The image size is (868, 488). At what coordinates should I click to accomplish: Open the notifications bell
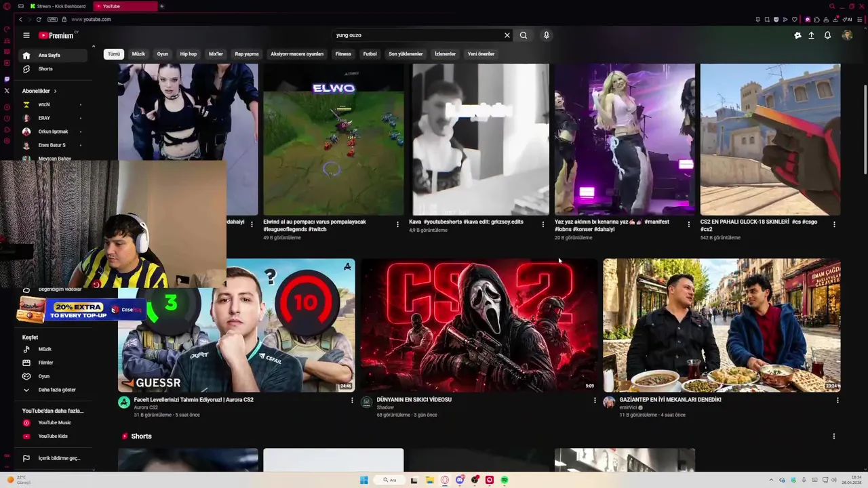[x=827, y=35]
